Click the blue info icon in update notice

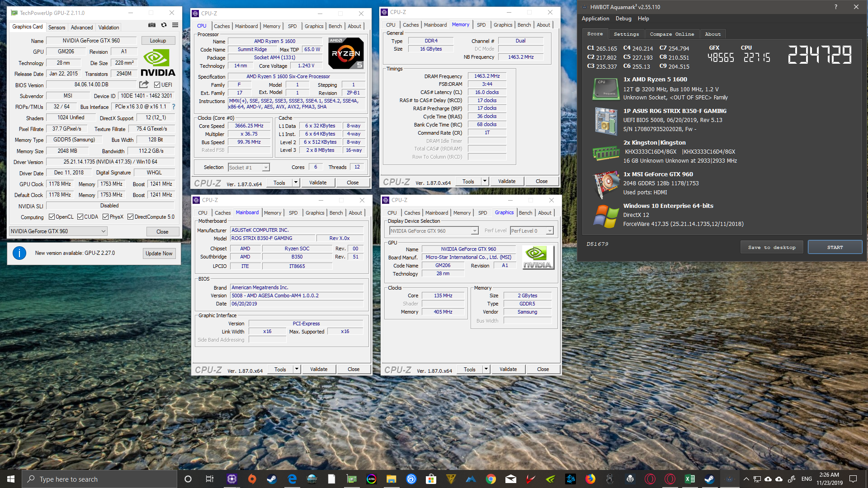pyautogui.click(x=19, y=253)
